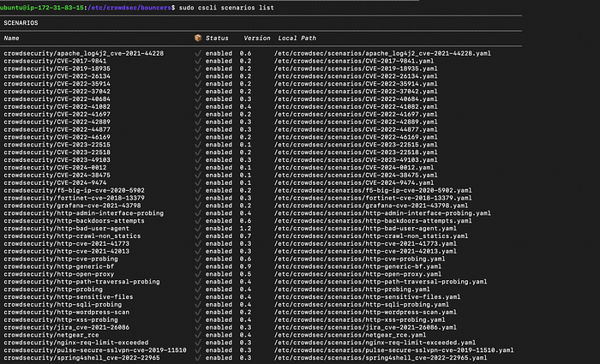Select crowdsecurity/CVE-2022-44877 name

coord(57,129)
